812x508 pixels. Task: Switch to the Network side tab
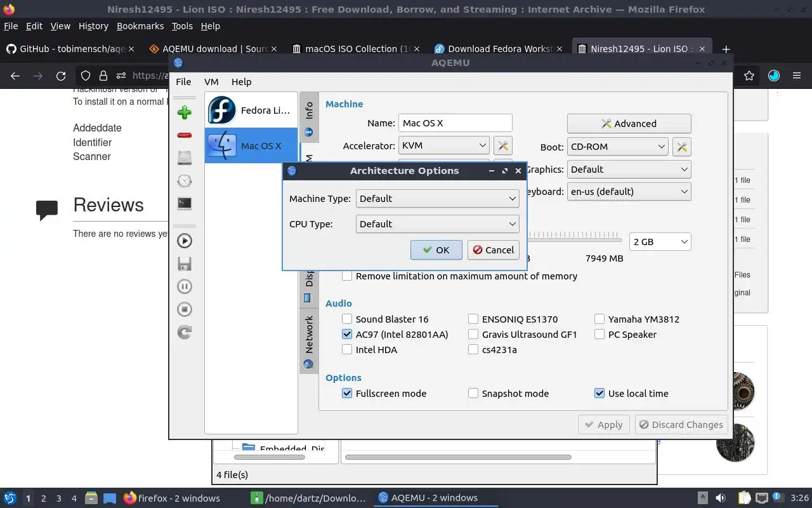pyautogui.click(x=309, y=341)
